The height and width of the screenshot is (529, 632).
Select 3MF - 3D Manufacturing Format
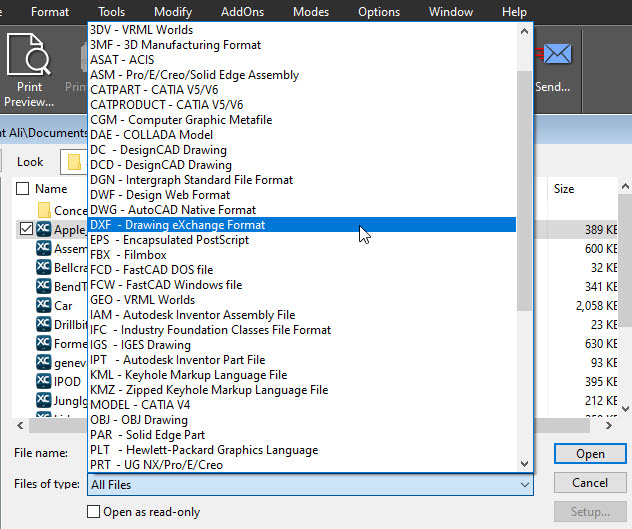302,45
